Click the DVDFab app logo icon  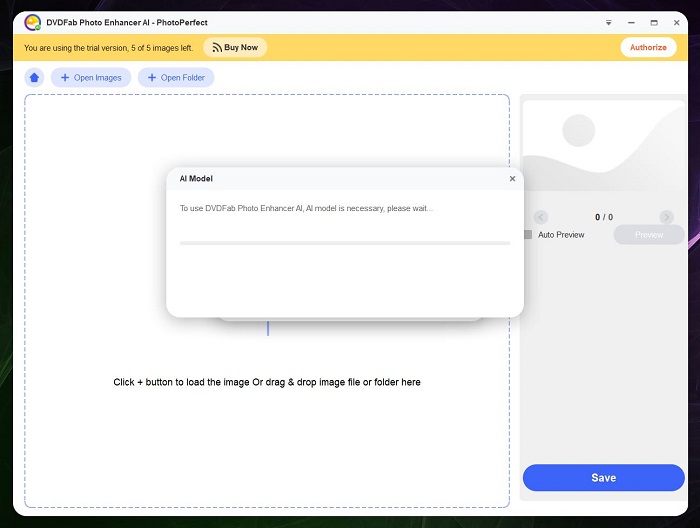pos(33,22)
